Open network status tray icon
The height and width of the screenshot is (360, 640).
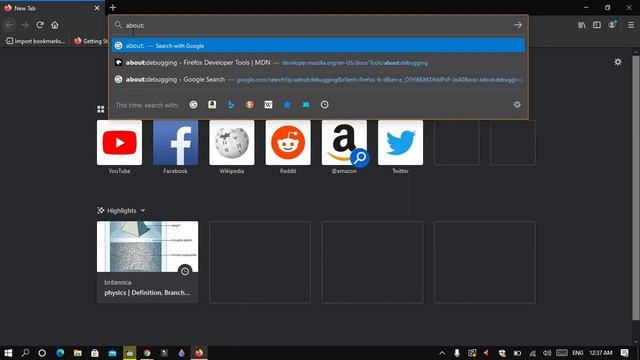(x=532, y=353)
